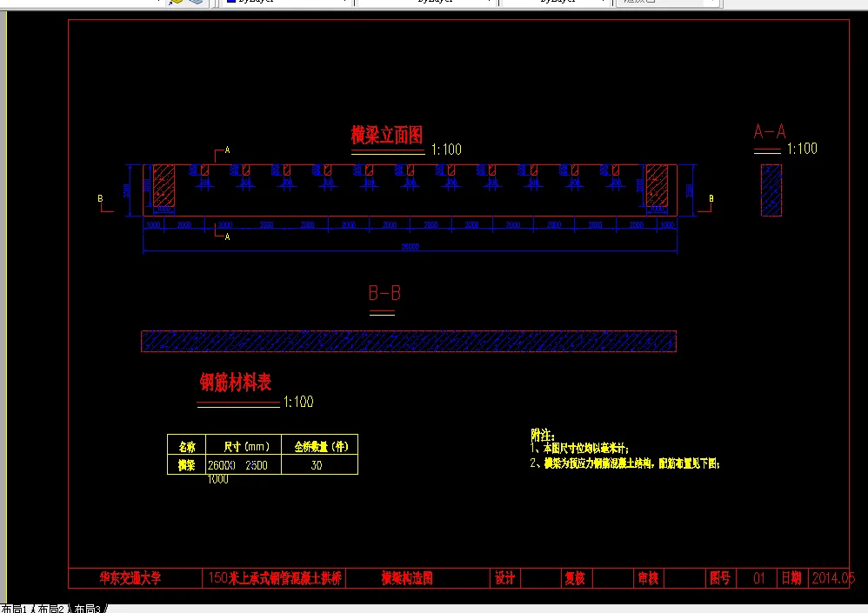Select note 2 about 预应力钢筋混凝土结构
The height and width of the screenshot is (613, 868).
tap(624, 463)
